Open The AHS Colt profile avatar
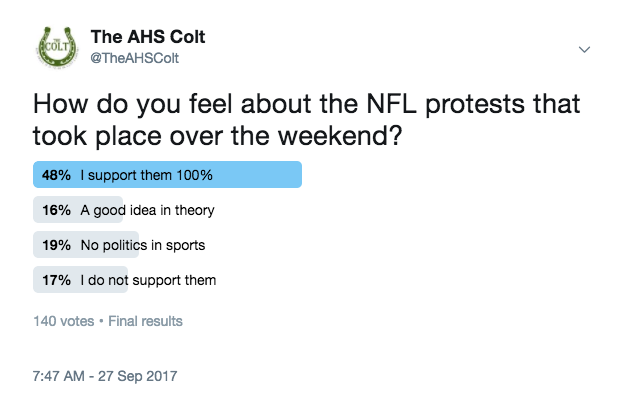625x398 pixels. pos(57,47)
